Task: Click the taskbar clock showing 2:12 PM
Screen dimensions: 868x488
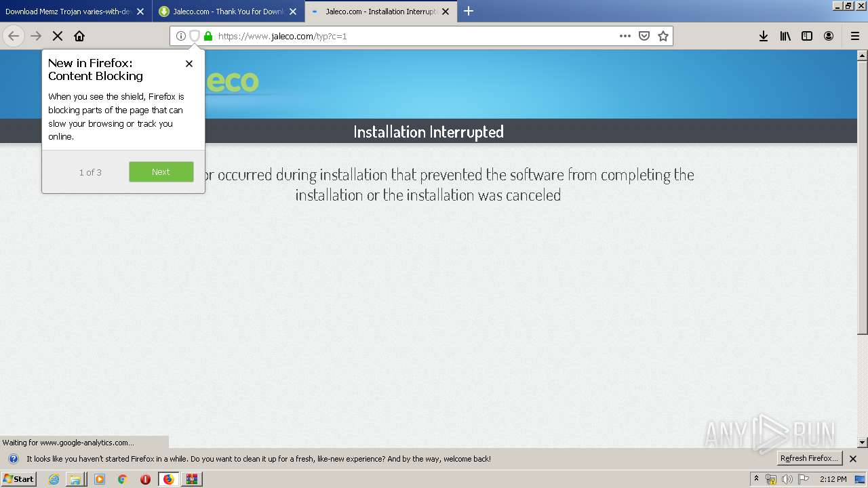Action: [x=833, y=479]
